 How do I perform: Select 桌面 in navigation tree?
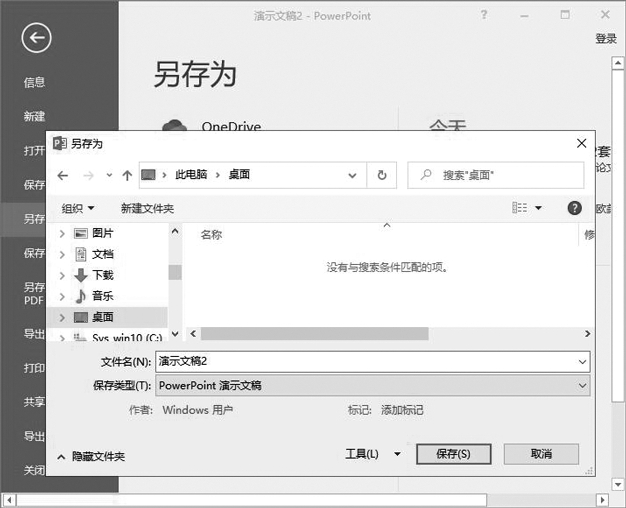point(103,317)
